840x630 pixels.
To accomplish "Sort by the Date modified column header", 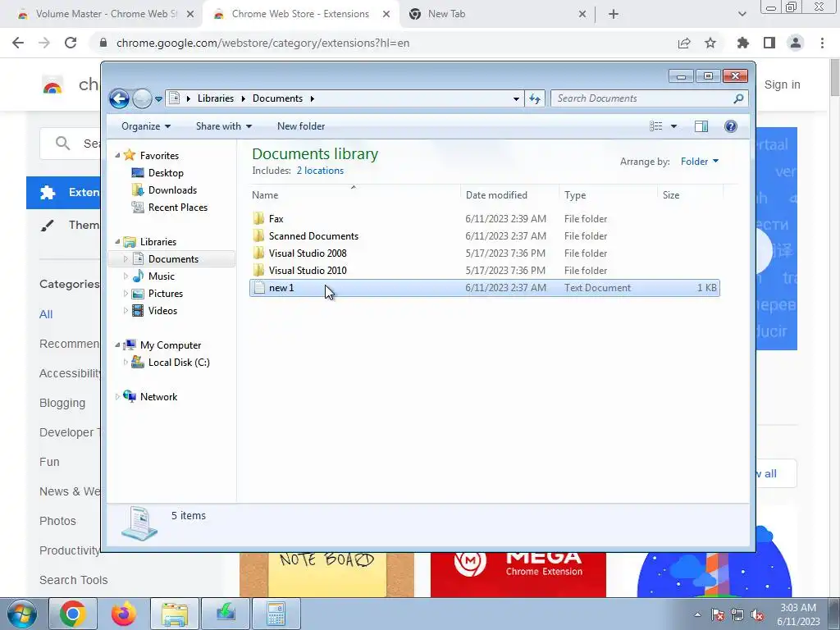I will click(509, 195).
